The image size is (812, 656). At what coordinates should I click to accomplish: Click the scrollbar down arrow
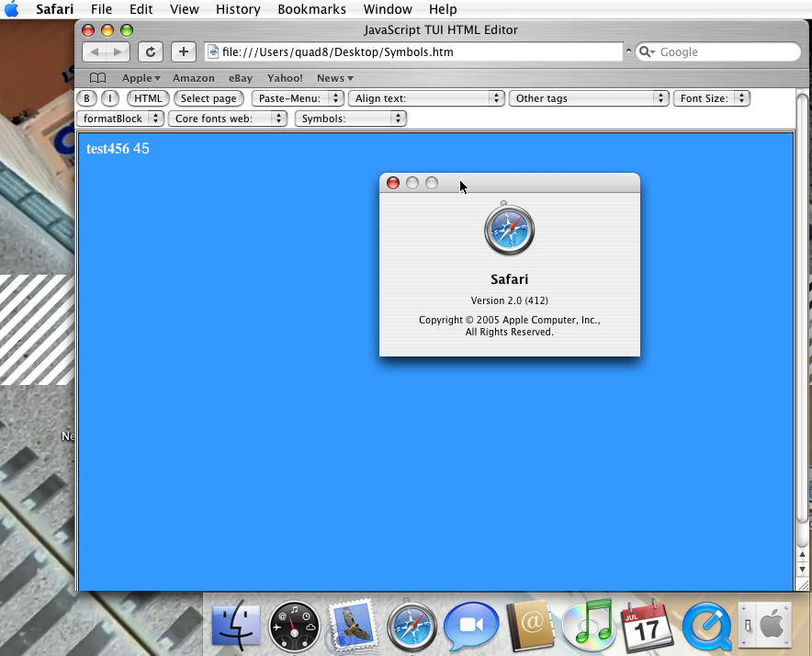802,570
